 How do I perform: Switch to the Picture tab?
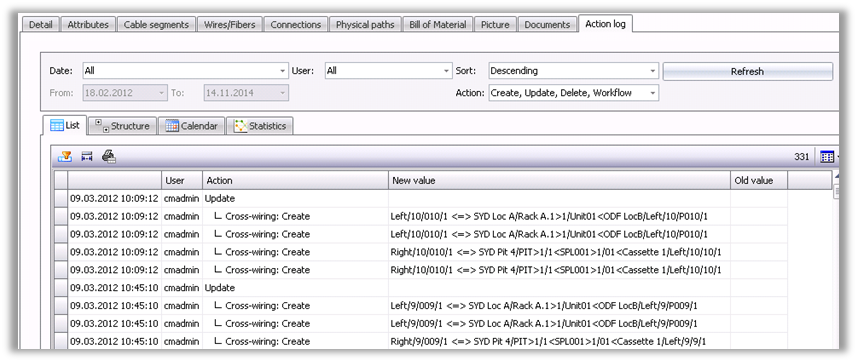pyautogui.click(x=495, y=25)
